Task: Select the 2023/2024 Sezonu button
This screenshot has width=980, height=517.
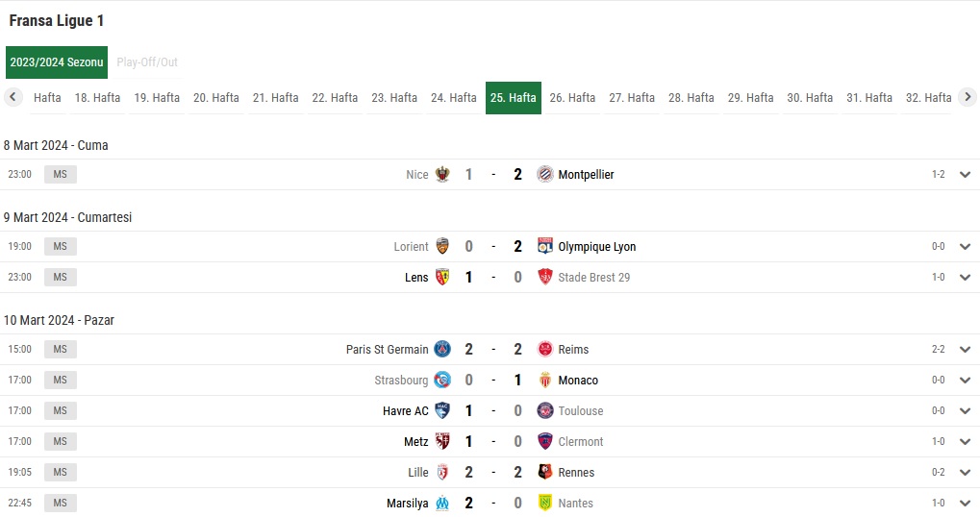Action: (57, 62)
